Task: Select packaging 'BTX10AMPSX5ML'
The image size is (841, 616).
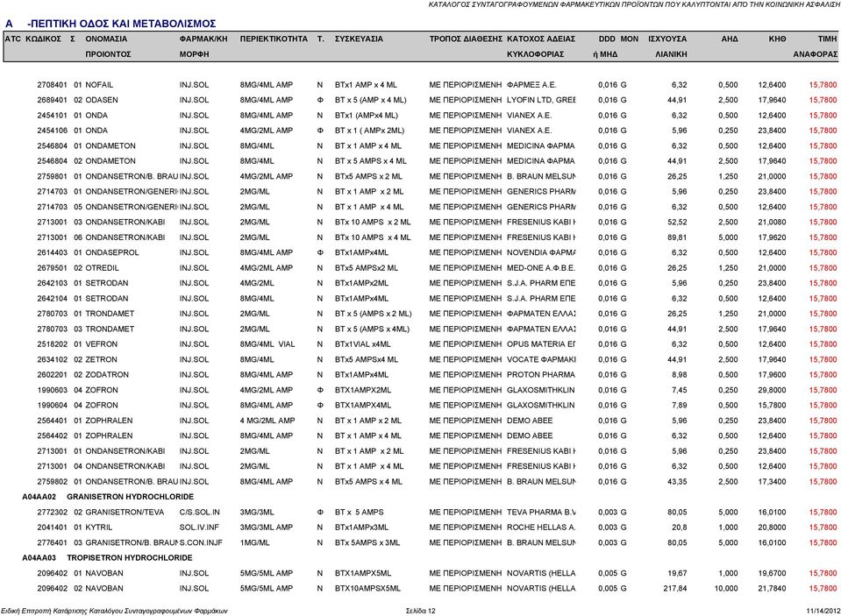Action: tap(367, 589)
